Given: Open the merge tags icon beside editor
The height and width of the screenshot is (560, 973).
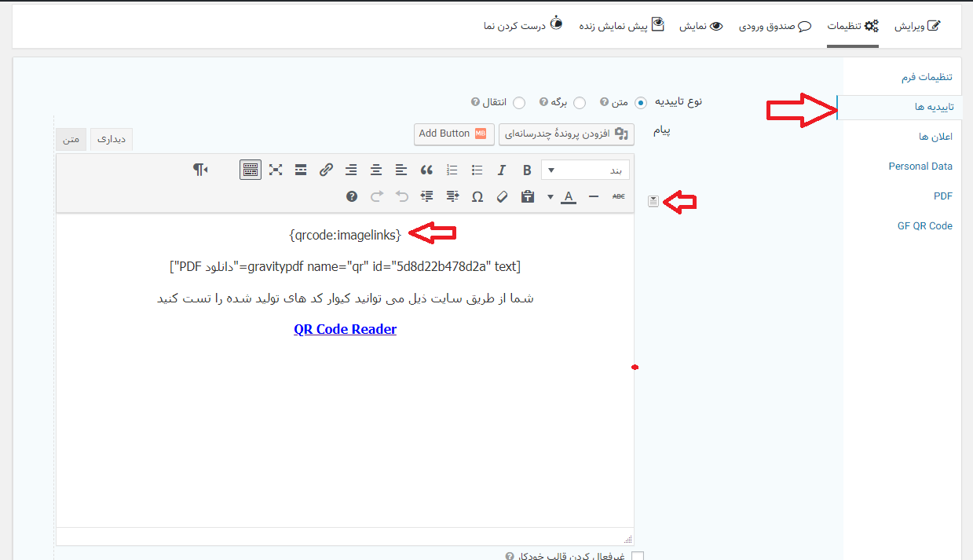Looking at the screenshot, I should (x=653, y=202).
